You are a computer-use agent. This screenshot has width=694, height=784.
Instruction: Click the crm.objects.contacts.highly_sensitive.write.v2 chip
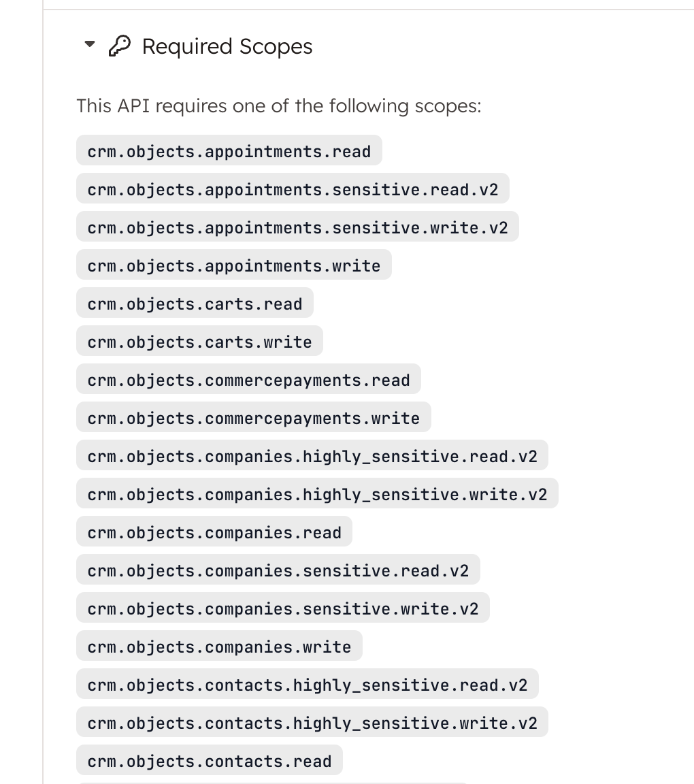click(x=312, y=723)
